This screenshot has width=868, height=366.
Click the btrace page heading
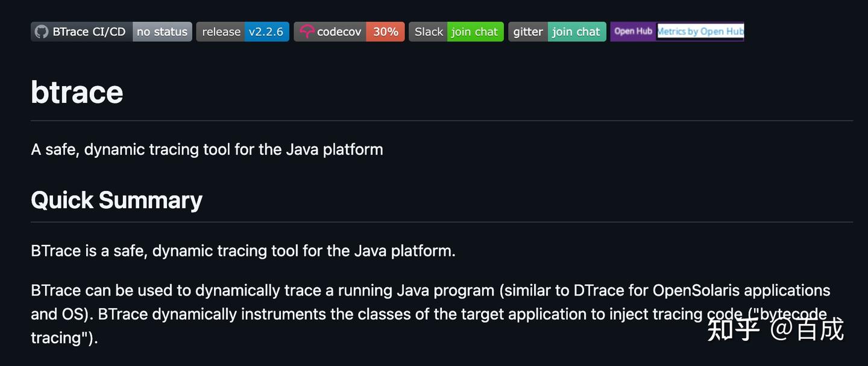coord(77,91)
